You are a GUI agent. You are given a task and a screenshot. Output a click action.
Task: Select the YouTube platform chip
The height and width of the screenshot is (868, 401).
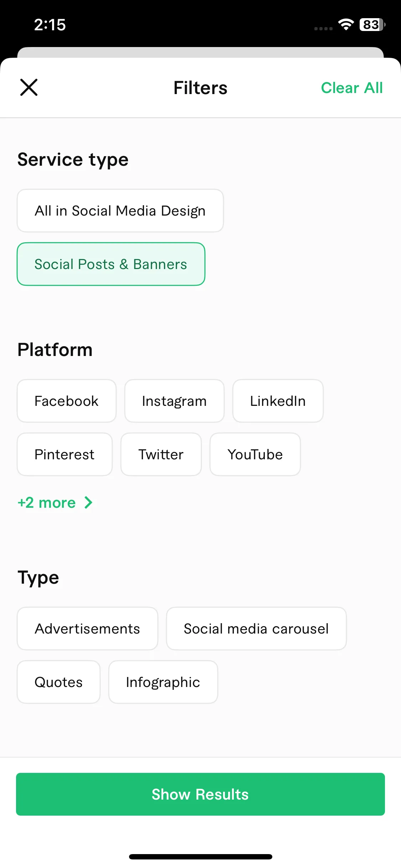pos(255,454)
